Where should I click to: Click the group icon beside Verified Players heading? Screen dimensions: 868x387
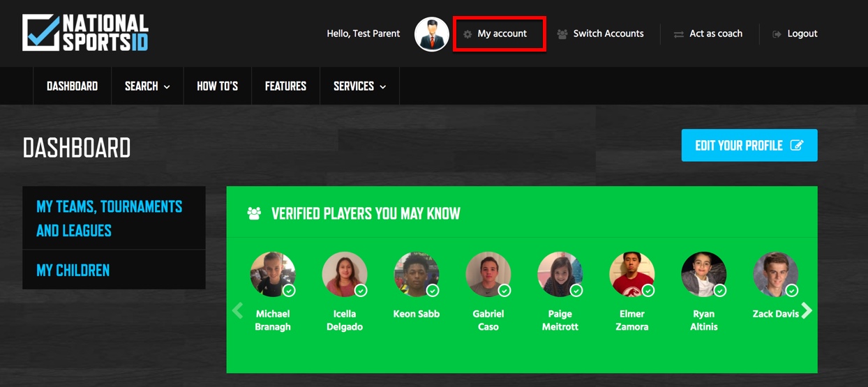pyautogui.click(x=254, y=213)
